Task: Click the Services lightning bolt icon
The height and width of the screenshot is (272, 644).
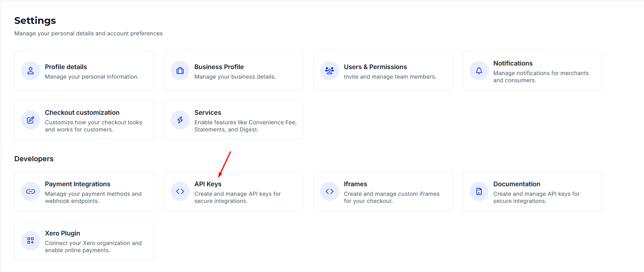Action: click(180, 120)
